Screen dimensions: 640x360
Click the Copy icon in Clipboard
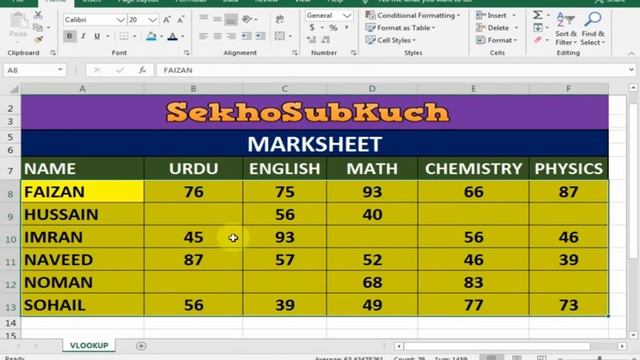(38, 27)
